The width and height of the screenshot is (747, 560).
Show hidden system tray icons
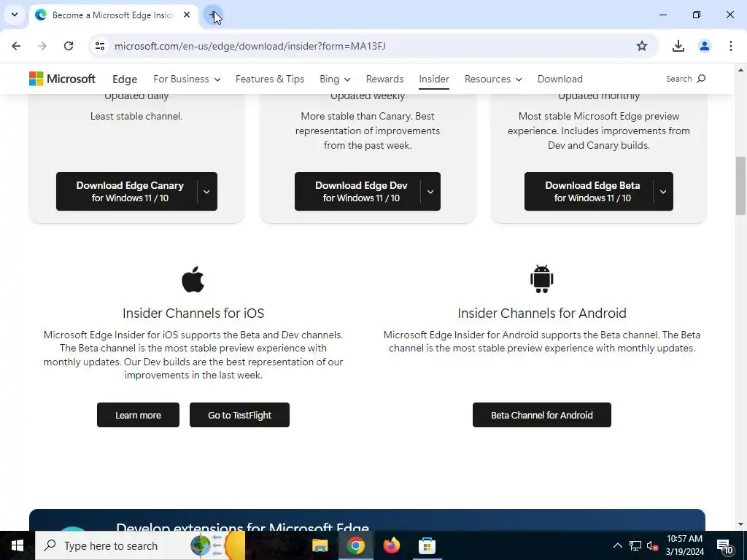pos(617,545)
